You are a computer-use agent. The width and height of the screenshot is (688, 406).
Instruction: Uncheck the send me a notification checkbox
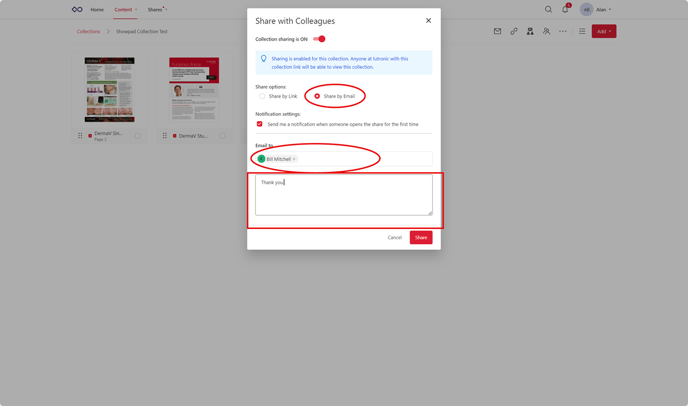coord(260,124)
